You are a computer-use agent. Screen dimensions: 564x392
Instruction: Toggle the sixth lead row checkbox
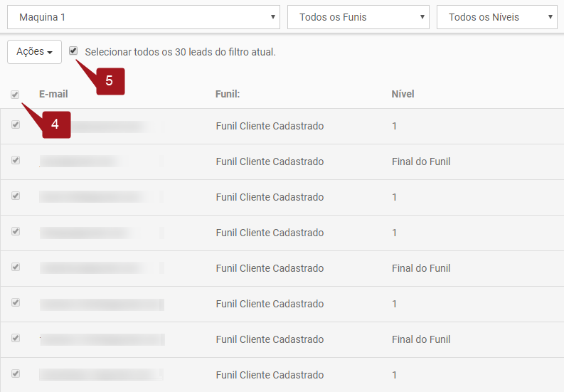click(16, 303)
